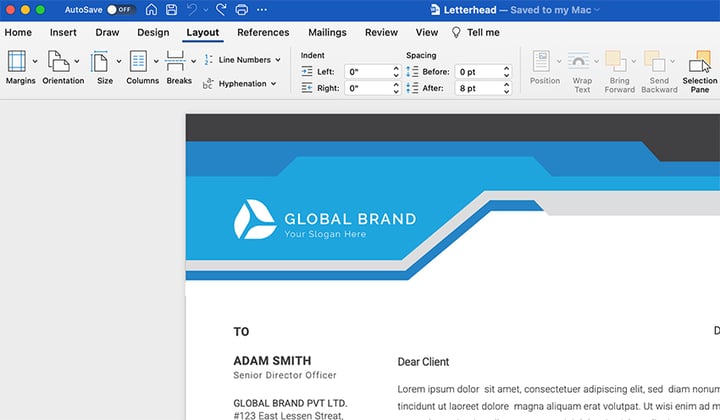Viewport: 720px width, 420px height.
Task: Expand the Bring Forward dropdown arrow
Action: coord(634,61)
